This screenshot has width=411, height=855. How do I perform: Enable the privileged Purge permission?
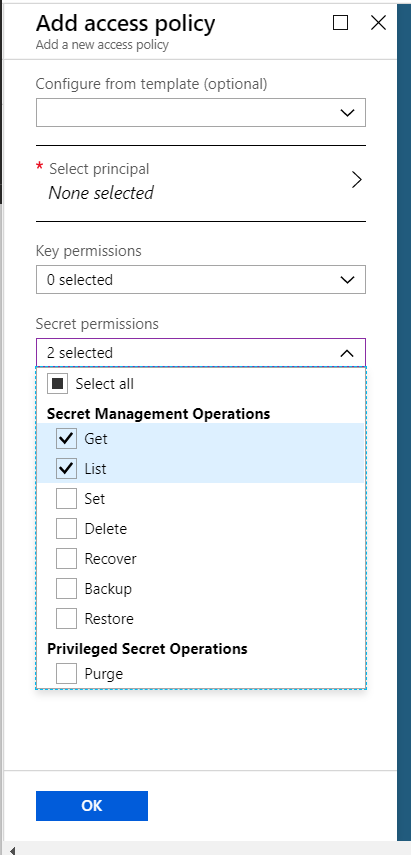67,673
